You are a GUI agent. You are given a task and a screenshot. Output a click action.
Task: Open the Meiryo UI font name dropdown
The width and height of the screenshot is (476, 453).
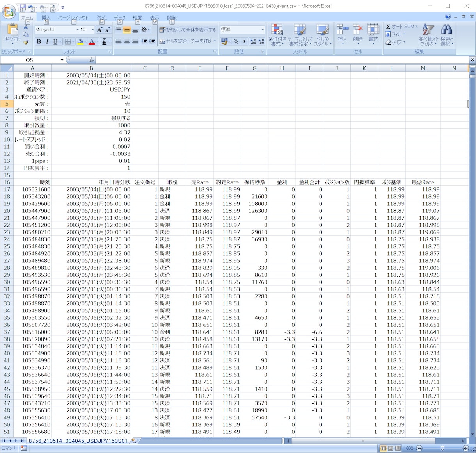(78, 30)
